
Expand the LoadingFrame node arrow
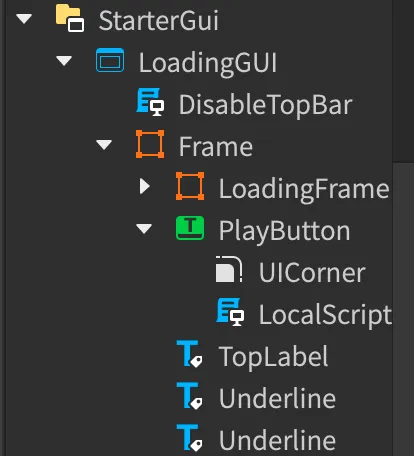click(145, 186)
